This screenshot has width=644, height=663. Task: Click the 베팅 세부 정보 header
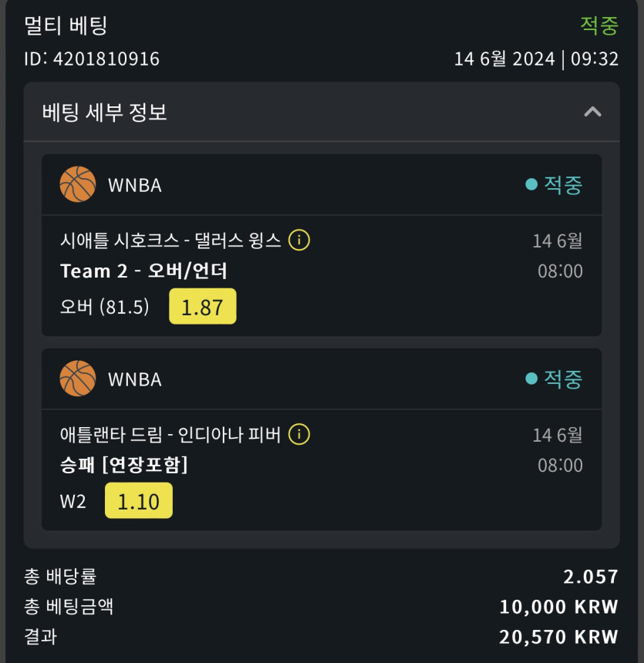point(105,113)
